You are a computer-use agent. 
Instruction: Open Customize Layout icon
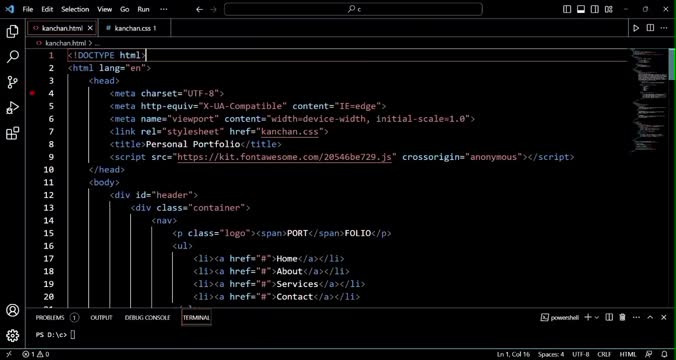[x=608, y=9]
